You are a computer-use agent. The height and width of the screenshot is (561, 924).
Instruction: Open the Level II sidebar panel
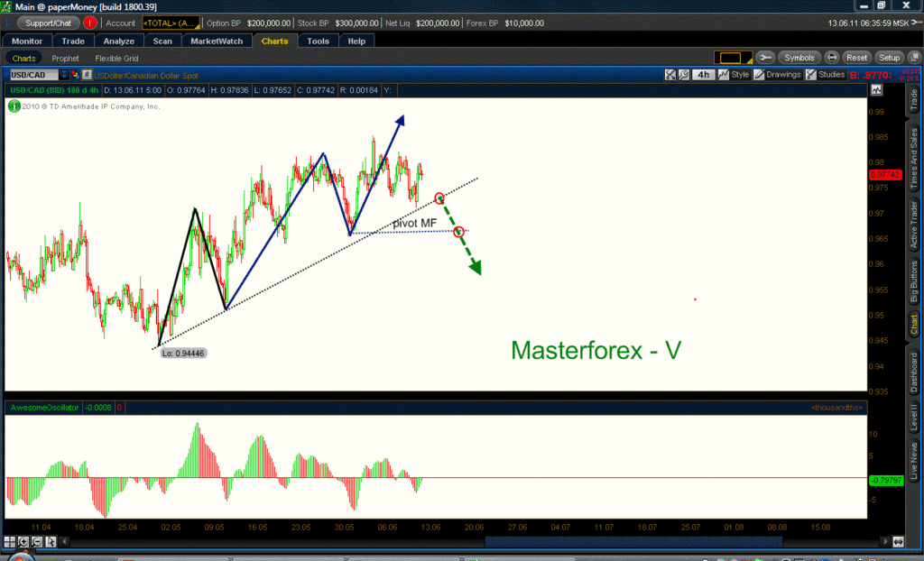pos(914,418)
